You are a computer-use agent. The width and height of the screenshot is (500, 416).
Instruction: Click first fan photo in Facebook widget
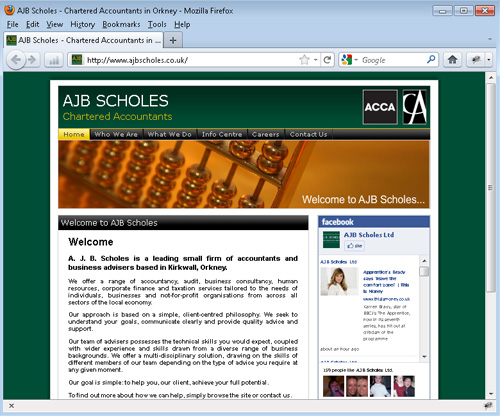333,386
